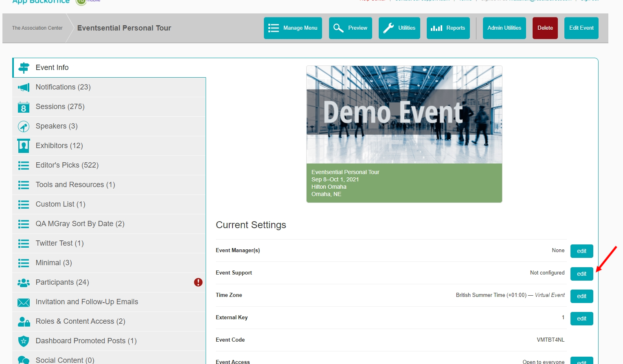This screenshot has width=623, height=364.
Task: Open Participants (24) section
Action: pyautogui.click(x=109, y=282)
